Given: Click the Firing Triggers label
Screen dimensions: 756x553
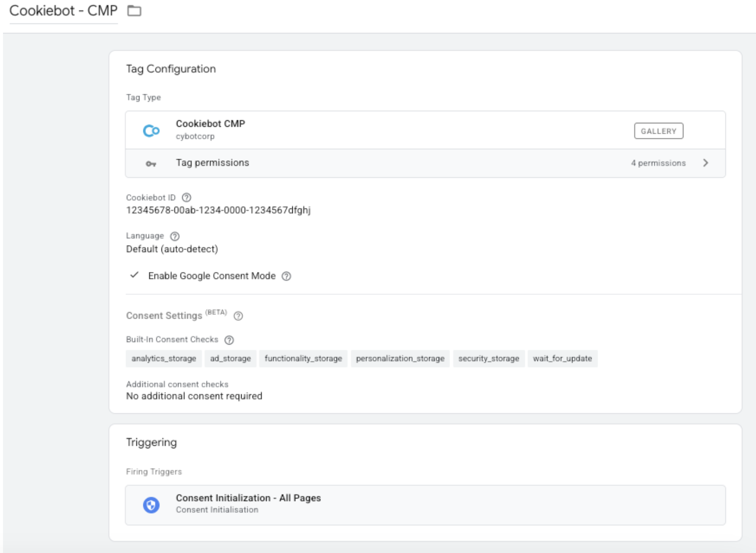Looking at the screenshot, I should (x=154, y=472).
